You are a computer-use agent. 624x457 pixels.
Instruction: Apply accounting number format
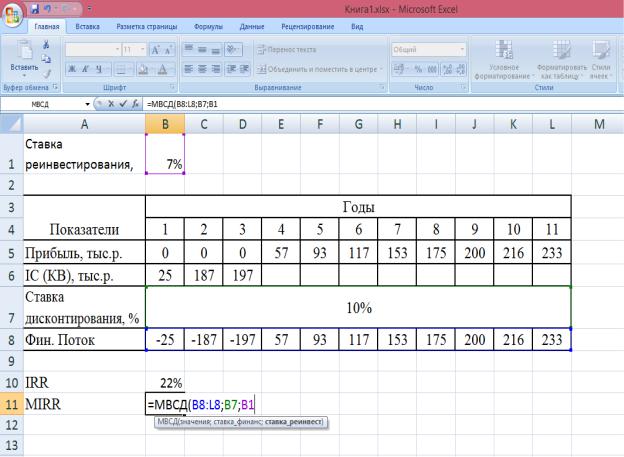399,69
